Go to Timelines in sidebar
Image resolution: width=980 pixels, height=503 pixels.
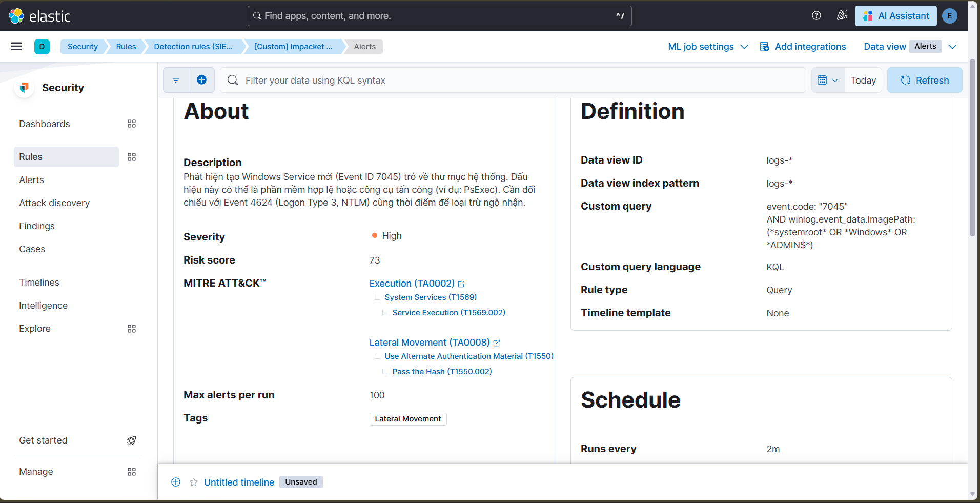pos(39,283)
